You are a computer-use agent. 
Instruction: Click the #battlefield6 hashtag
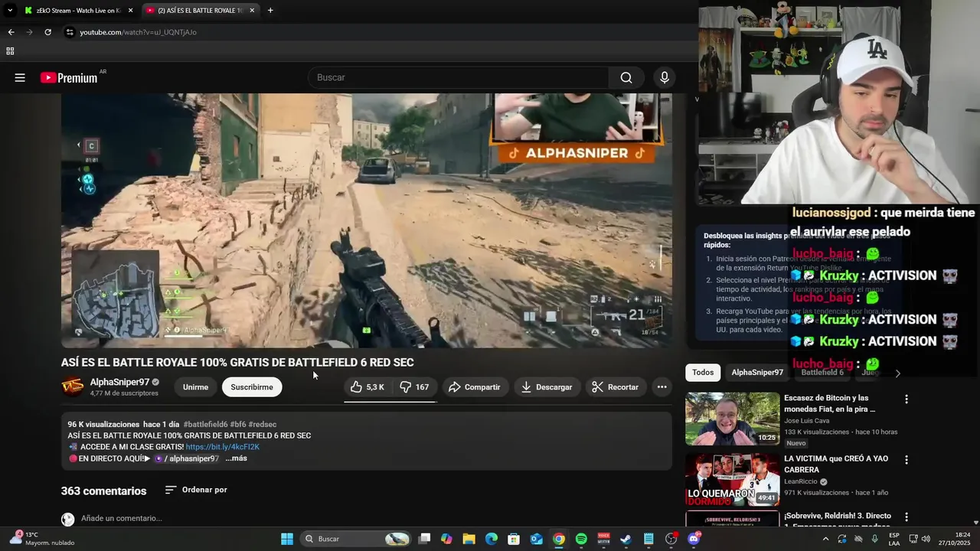(x=205, y=424)
